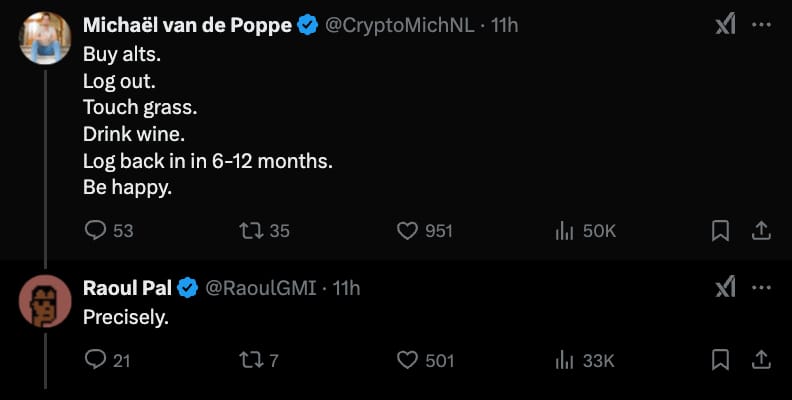Like Raoul Pal's 'Precisely.' reply
Viewport: 792px width, 400px height.
(407, 360)
